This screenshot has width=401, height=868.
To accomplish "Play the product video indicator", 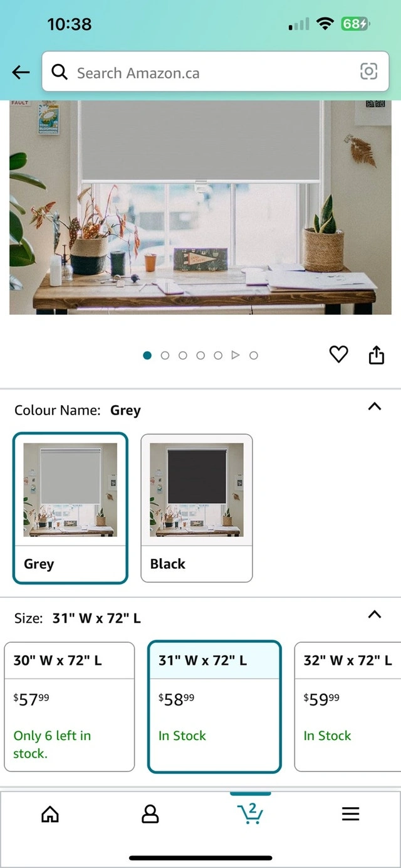I will pos(236,356).
